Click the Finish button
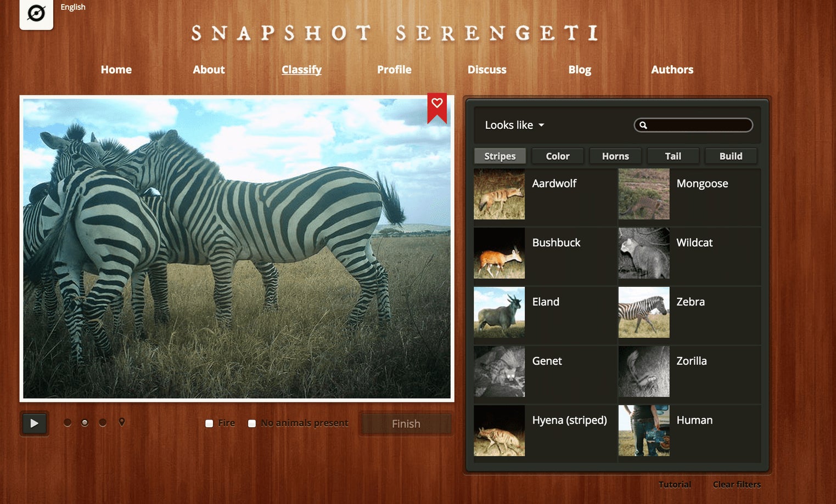 pyautogui.click(x=406, y=424)
